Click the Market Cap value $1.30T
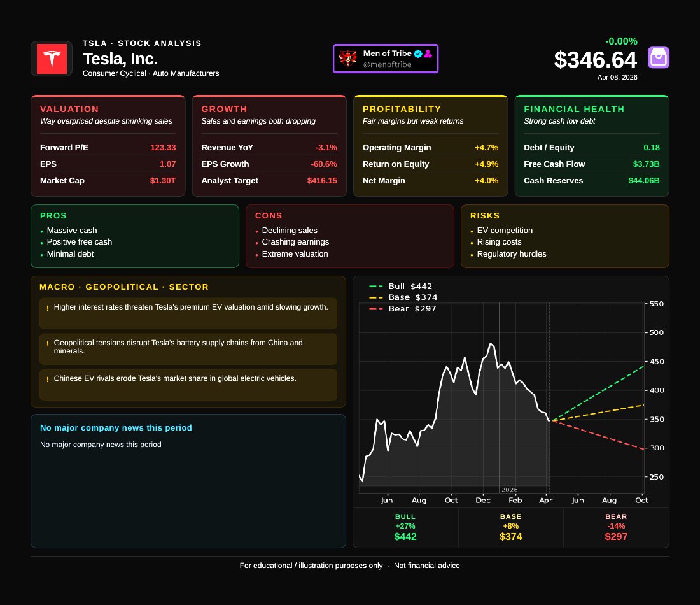Screen dimensions: 700x605 162,180
